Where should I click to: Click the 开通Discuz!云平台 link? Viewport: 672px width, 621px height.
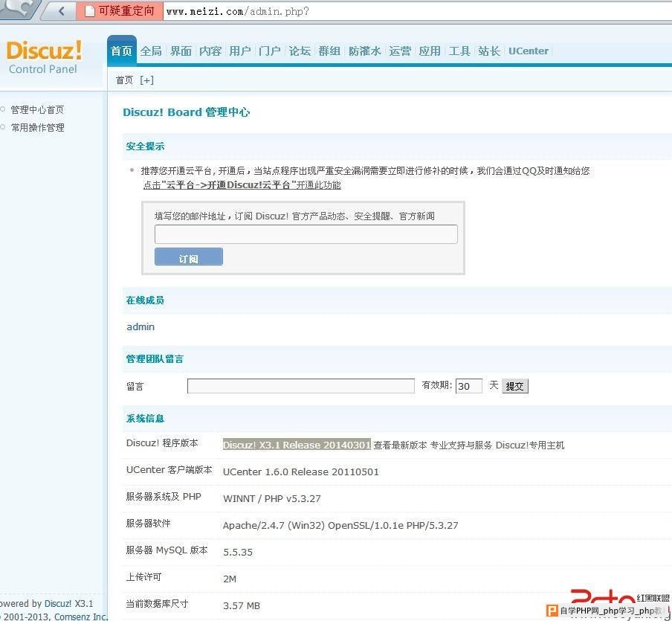pyautogui.click(x=242, y=185)
